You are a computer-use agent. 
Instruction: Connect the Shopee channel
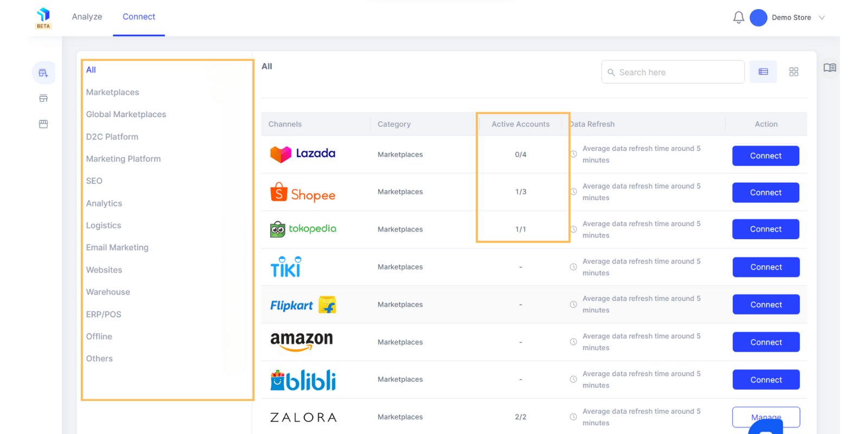click(x=765, y=193)
